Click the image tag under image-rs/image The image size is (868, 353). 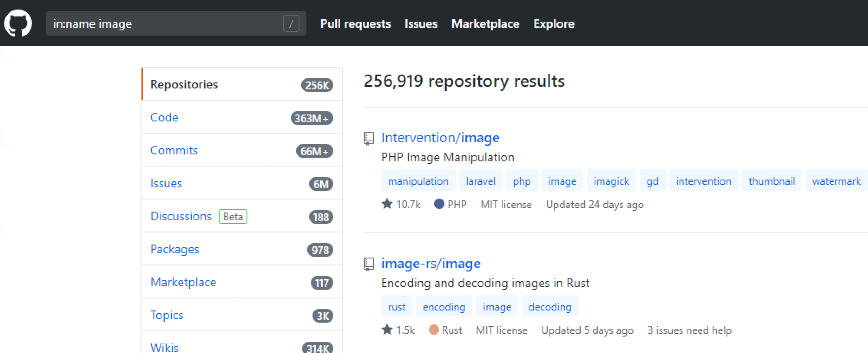[497, 307]
